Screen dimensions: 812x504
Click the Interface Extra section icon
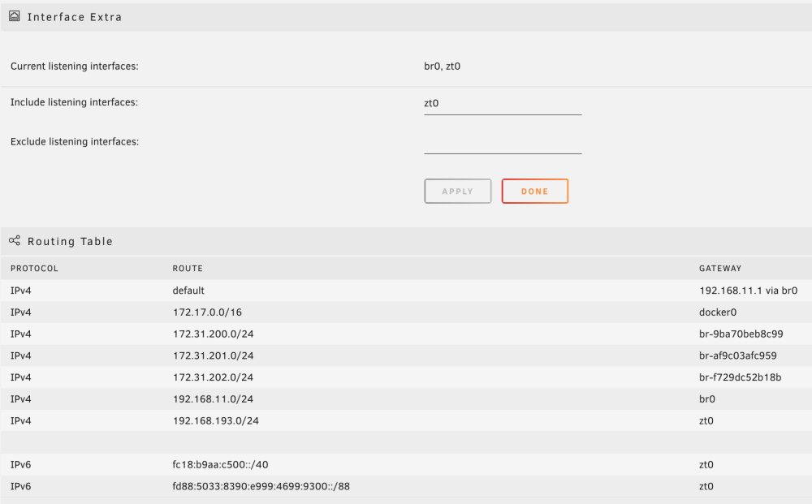(x=15, y=16)
